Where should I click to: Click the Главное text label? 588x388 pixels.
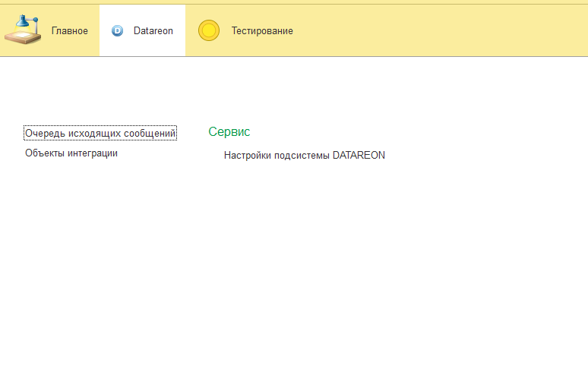[70, 31]
